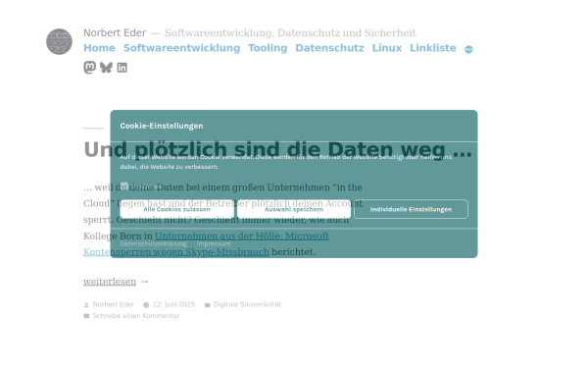
Task: Open the Bluesky butterfly icon
Action: (106, 67)
